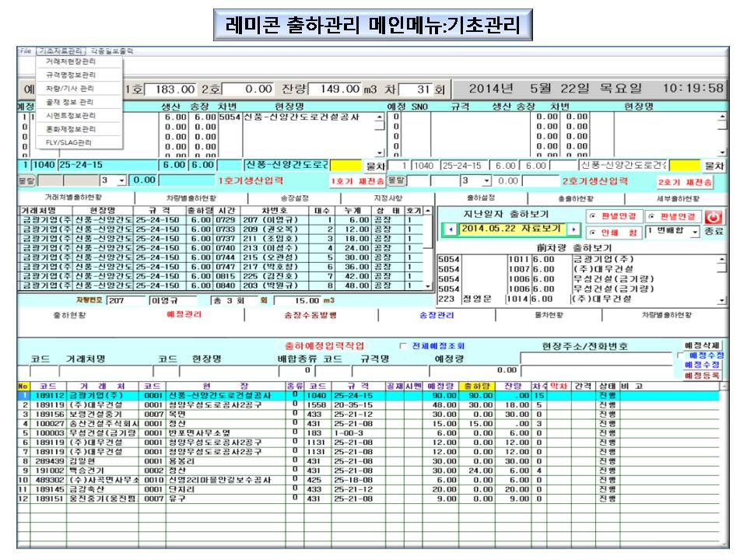
Task: Choose 골재 정보 관리 menu entry
Action: pyautogui.click(x=69, y=102)
